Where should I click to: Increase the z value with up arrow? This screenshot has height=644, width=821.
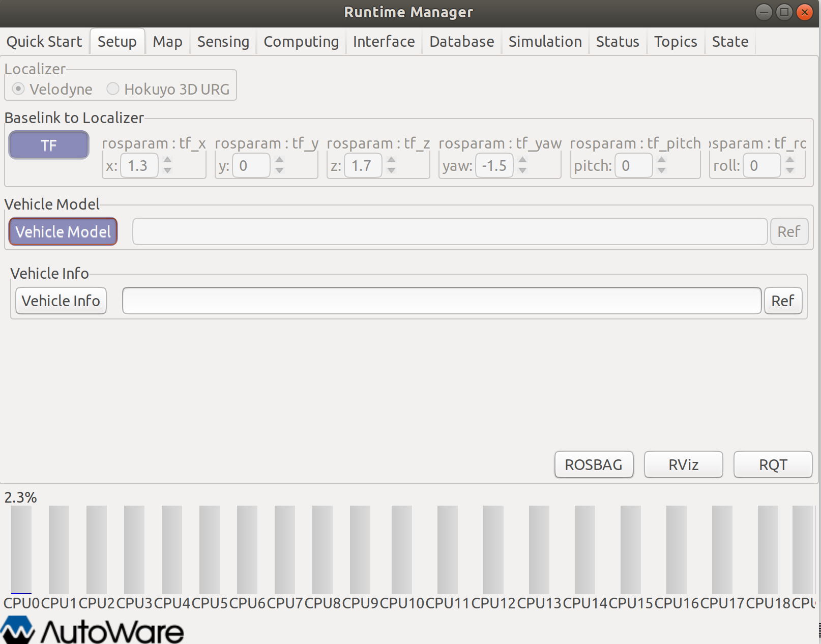point(391,160)
